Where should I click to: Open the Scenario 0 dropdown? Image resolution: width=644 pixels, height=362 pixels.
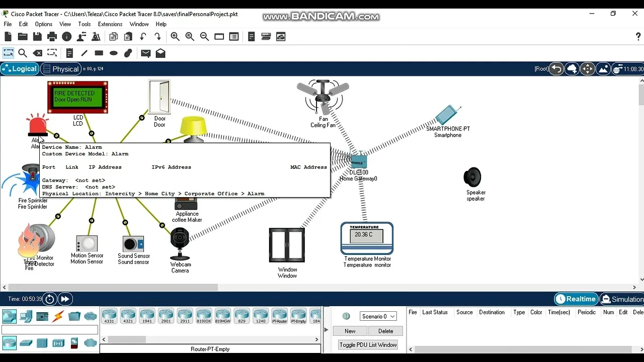pos(378,316)
